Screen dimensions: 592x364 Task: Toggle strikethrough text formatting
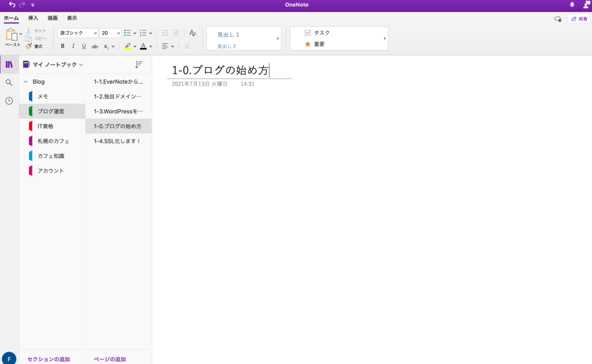point(94,46)
